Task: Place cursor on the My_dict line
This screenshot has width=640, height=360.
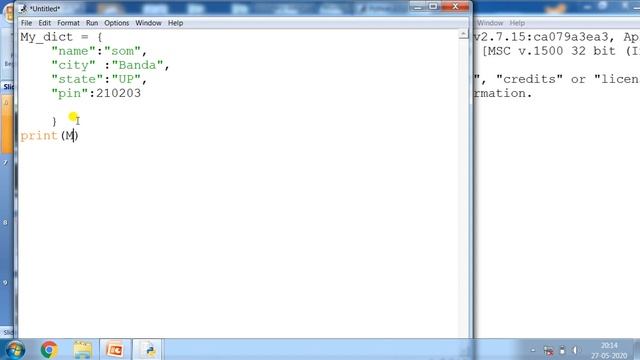Action: tap(61, 37)
